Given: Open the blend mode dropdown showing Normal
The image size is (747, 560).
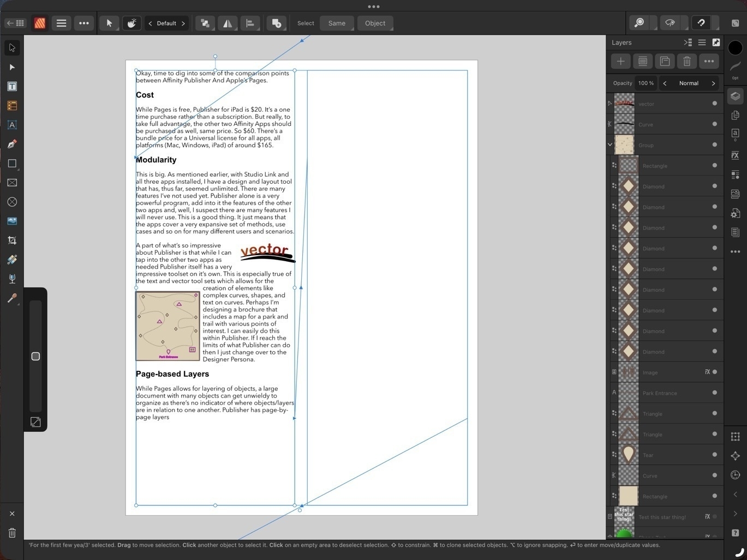Looking at the screenshot, I should [689, 83].
